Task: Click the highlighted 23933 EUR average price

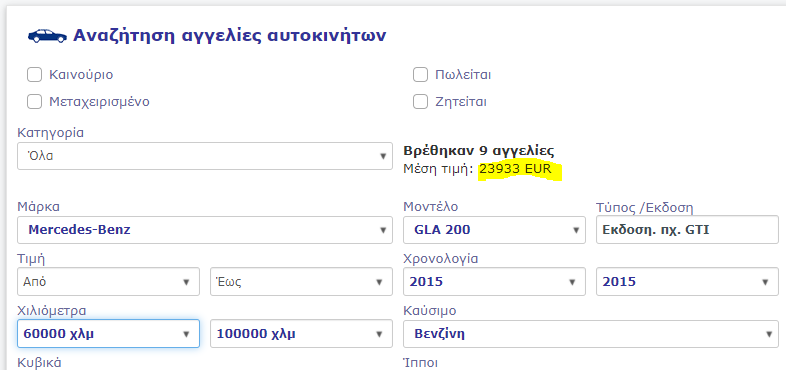Action: pos(515,169)
